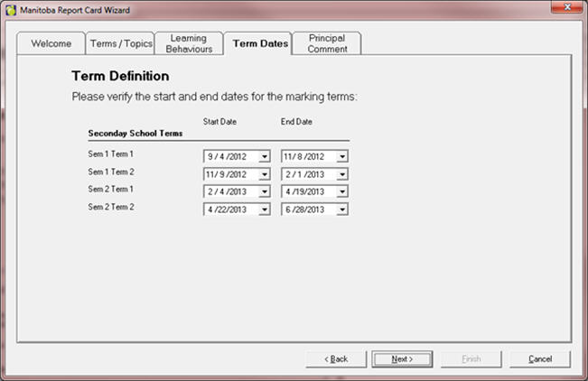Cancel the report card wizard
This screenshot has width=588, height=381.
[x=539, y=358]
